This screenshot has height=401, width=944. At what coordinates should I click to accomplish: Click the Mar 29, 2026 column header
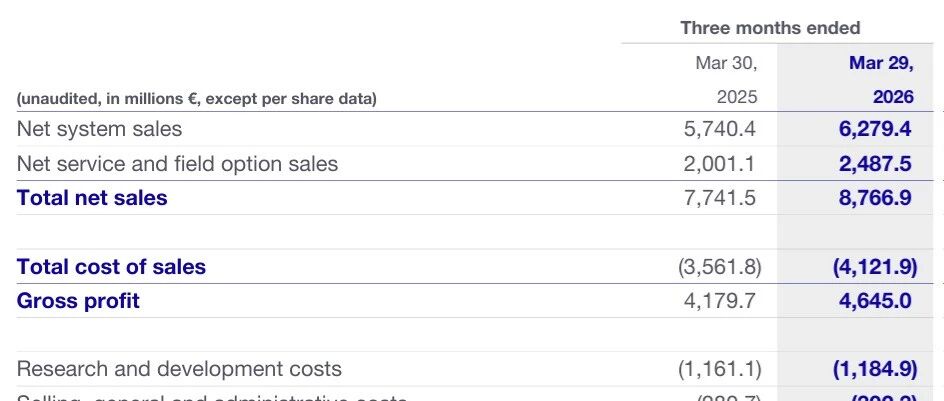[881, 79]
